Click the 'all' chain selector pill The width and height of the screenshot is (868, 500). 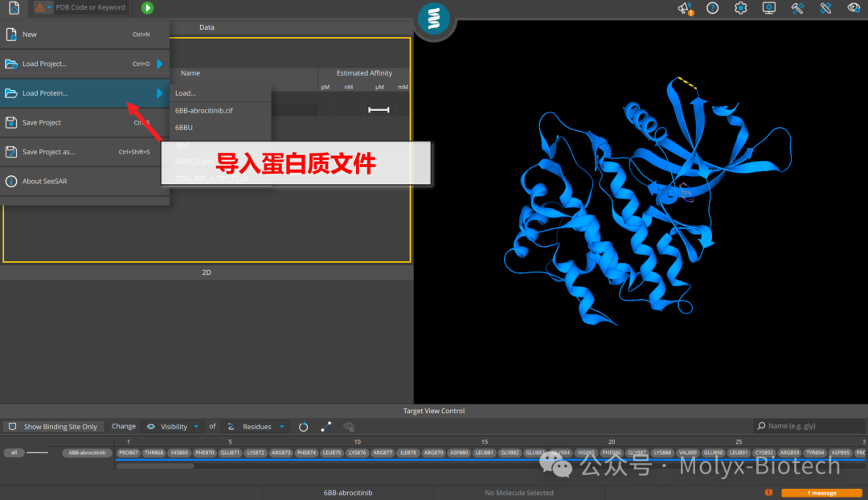tap(14, 453)
